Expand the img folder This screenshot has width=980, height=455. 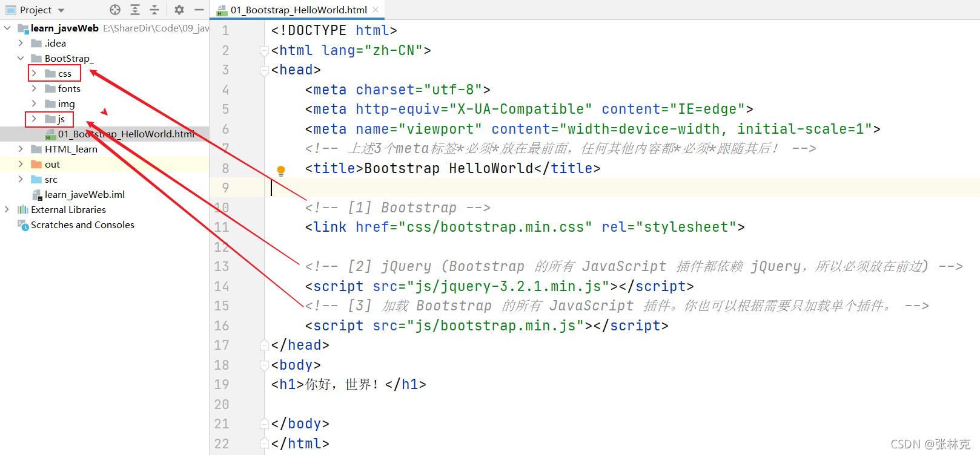click(x=34, y=103)
